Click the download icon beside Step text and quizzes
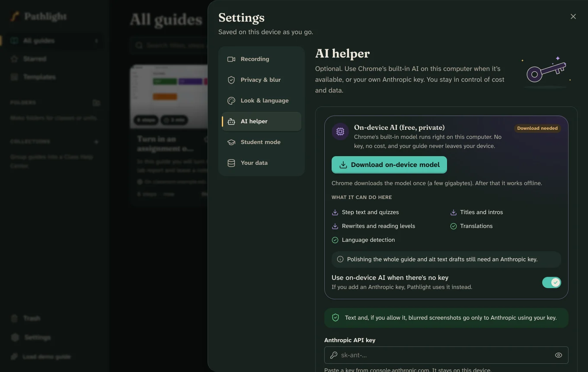 pyautogui.click(x=335, y=212)
